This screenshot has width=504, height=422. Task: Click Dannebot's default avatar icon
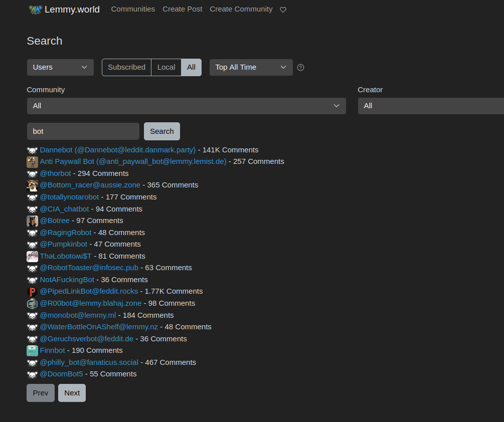pyautogui.click(x=32, y=150)
